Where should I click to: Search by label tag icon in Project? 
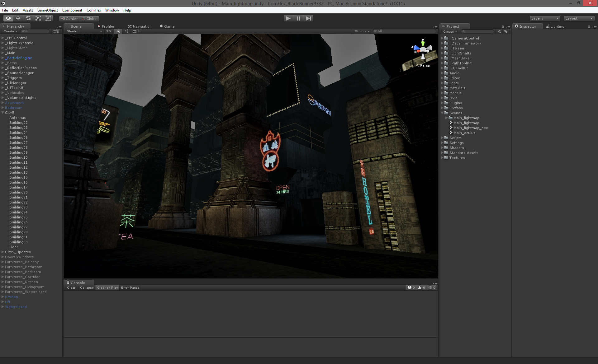(x=506, y=31)
